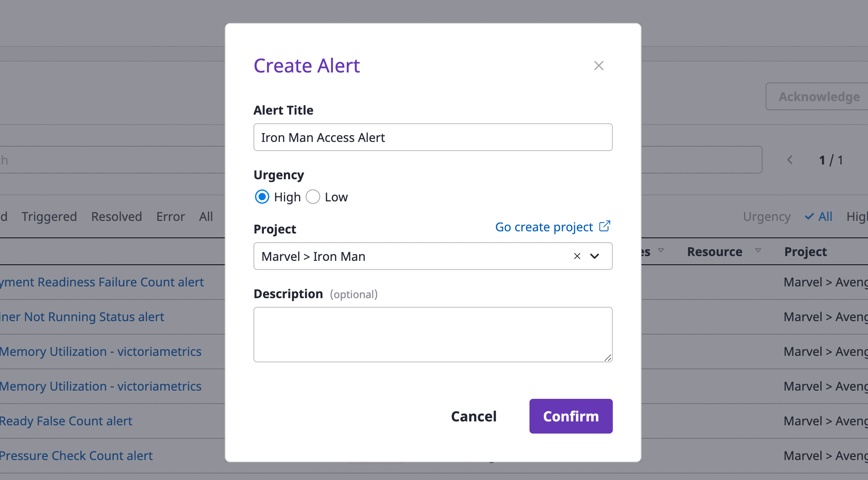The image size is (868, 480).
Task: Select High urgency radio button
Action: tap(262, 197)
